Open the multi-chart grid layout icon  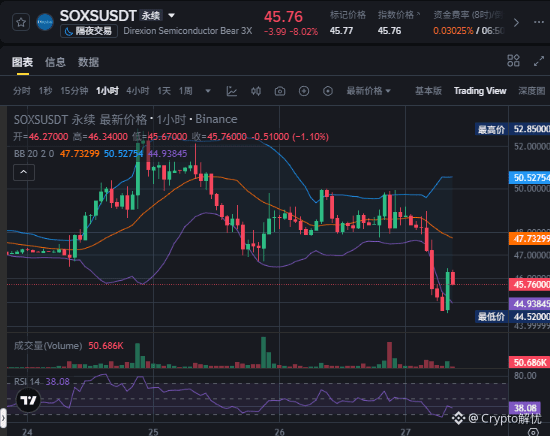click(513, 61)
